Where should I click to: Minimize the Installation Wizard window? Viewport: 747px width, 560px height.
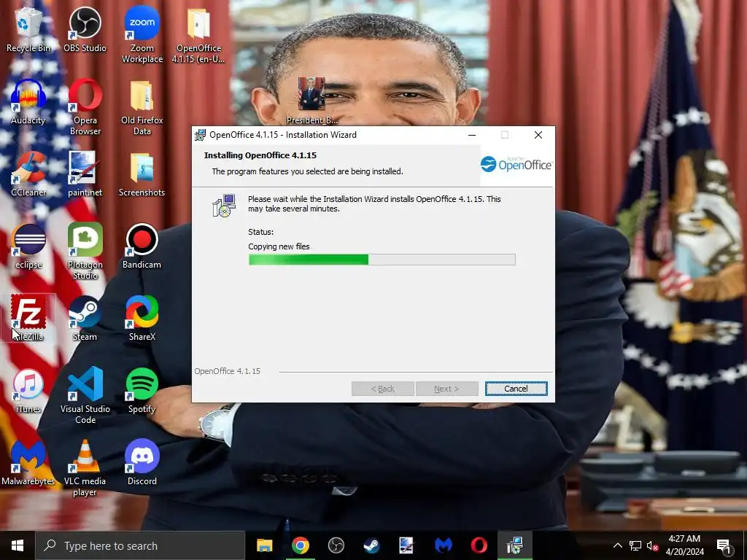[472, 135]
